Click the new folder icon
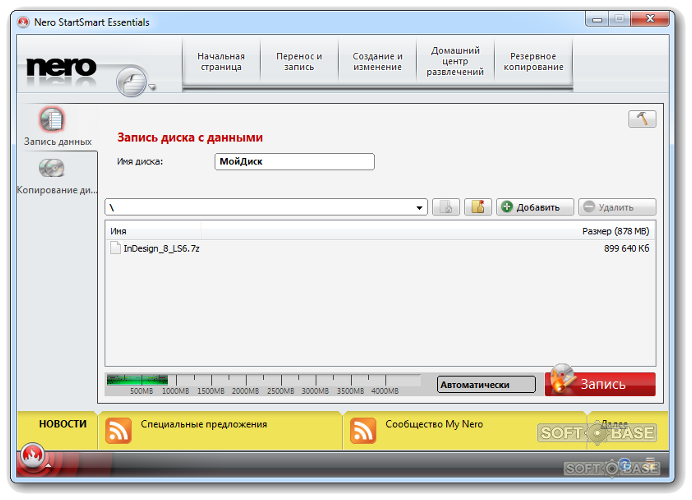The width and height of the screenshot is (692, 500). coord(478,207)
